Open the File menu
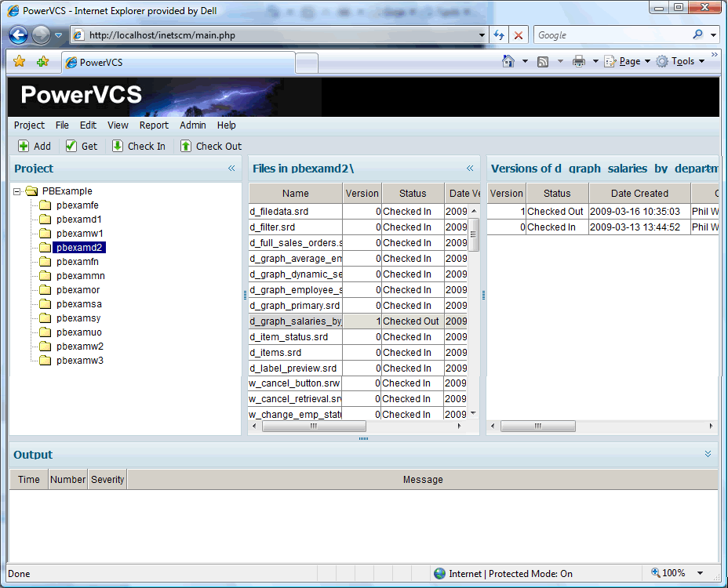 pyautogui.click(x=62, y=125)
